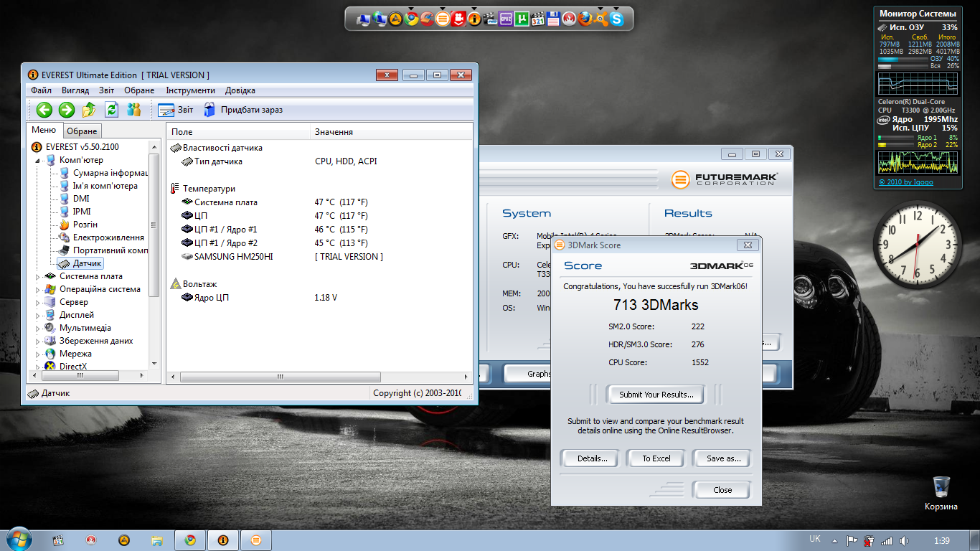Click Submit Your Results in 3DMark Score
This screenshot has height=551, width=980.
point(656,395)
